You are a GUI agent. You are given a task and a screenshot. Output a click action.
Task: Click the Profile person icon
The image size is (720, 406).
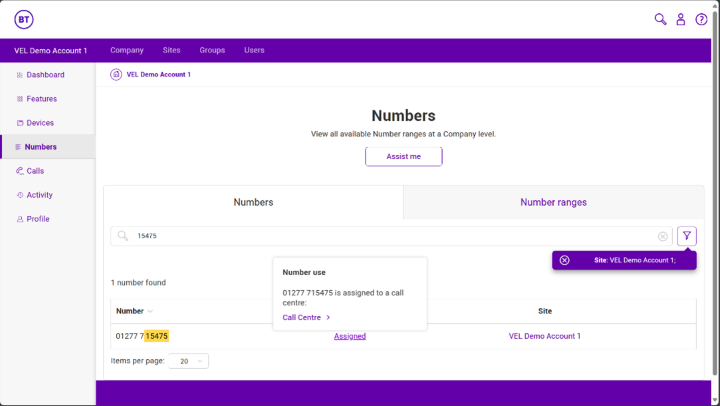(20, 219)
